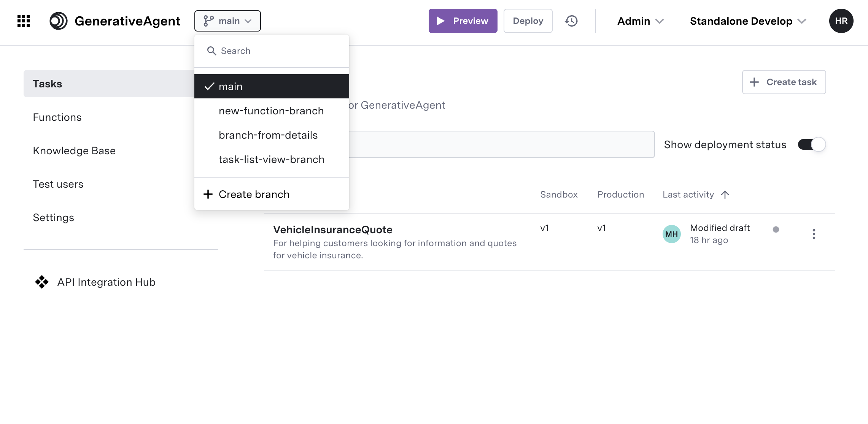868x424 pixels.
Task: Collapse the main branch selector dropdown
Action: 227,21
